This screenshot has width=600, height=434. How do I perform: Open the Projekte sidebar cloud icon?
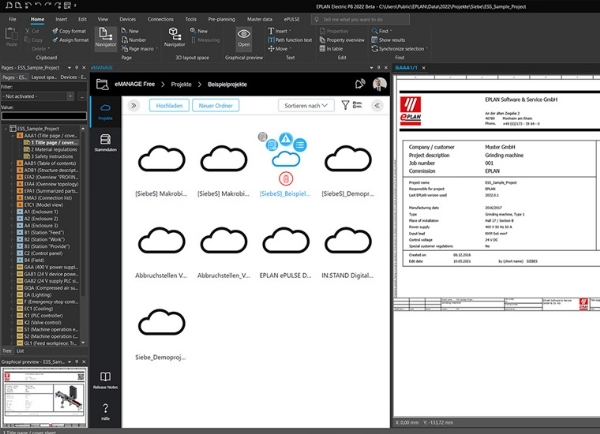pyautogui.click(x=105, y=111)
